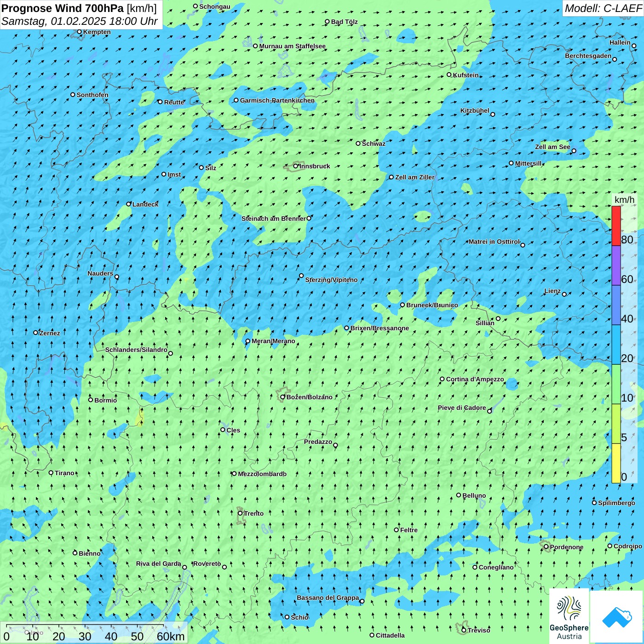Click the Zernez town label

click(50, 333)
